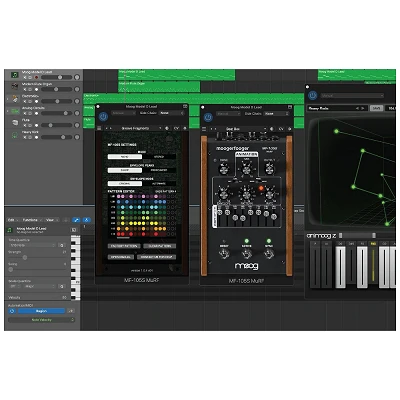Image resolution: width=400 pixels, height=400 pixels.
Task: Open the View menu in piano roll
Action: pos(51,220)
